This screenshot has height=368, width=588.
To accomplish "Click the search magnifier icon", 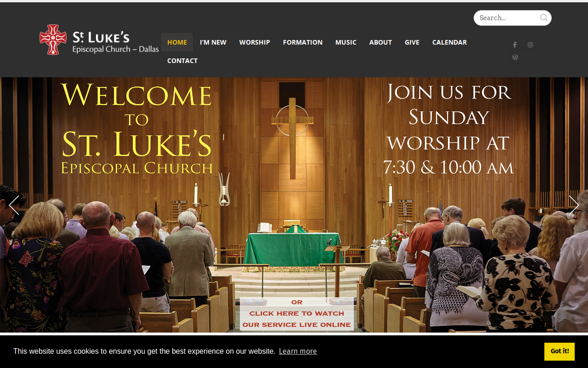I will coord(544,18).
